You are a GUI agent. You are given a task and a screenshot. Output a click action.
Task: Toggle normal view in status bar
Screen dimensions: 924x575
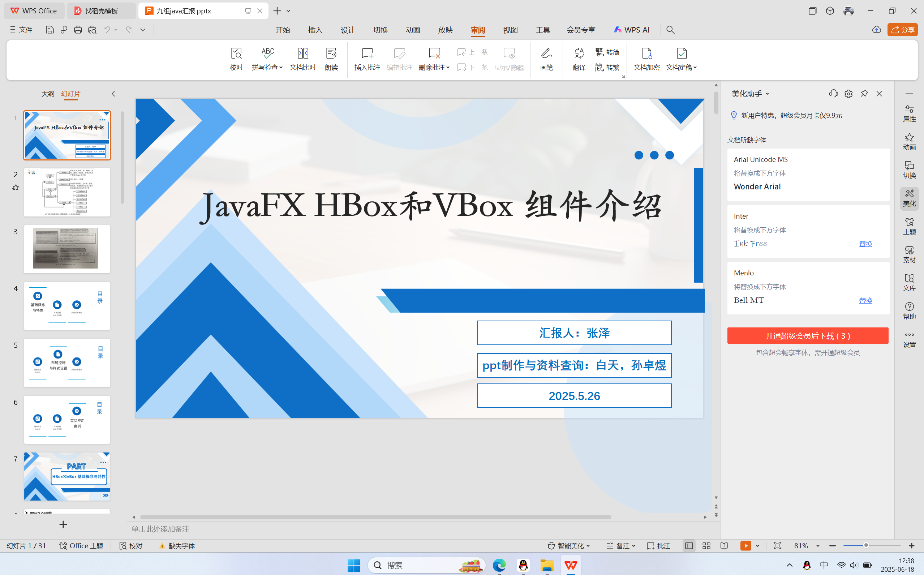click(689, 546)
